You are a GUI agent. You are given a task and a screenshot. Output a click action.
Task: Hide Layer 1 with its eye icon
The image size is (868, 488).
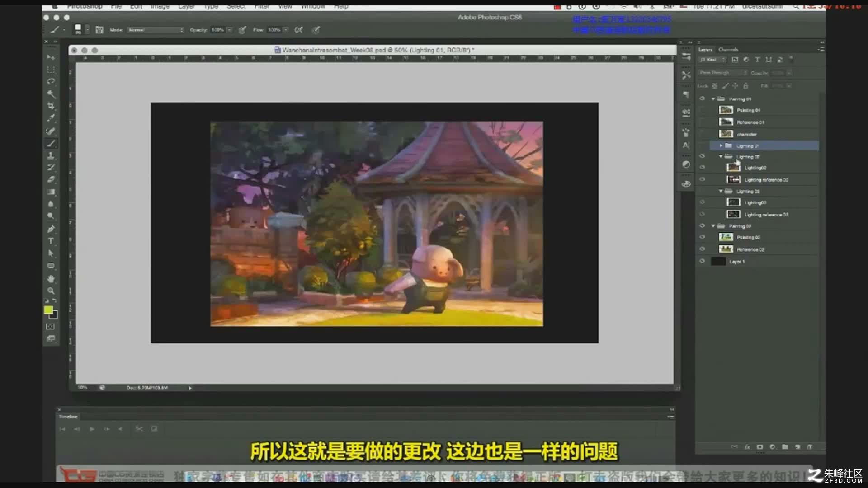tap(702, 261)
